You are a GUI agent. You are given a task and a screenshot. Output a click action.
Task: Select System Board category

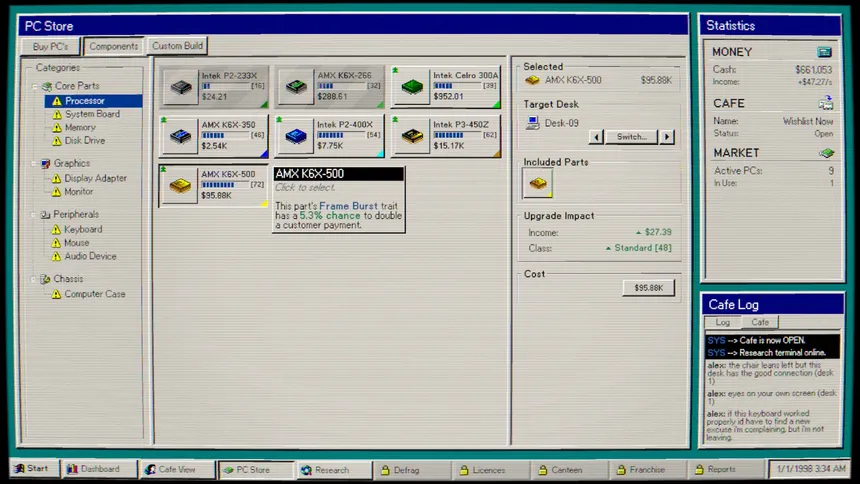(x=92, y=114)
